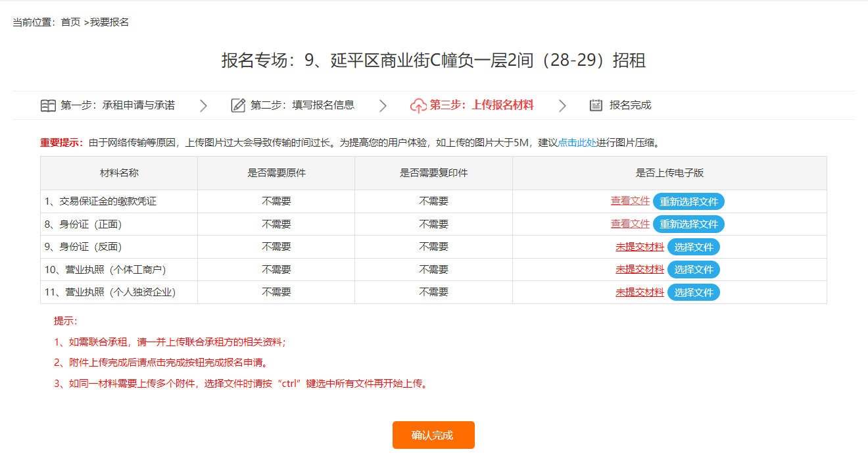The image size is (868, 462).
Task: View uploaded file for 交易保证金的缴款凭证
Action: coord(630,201)
